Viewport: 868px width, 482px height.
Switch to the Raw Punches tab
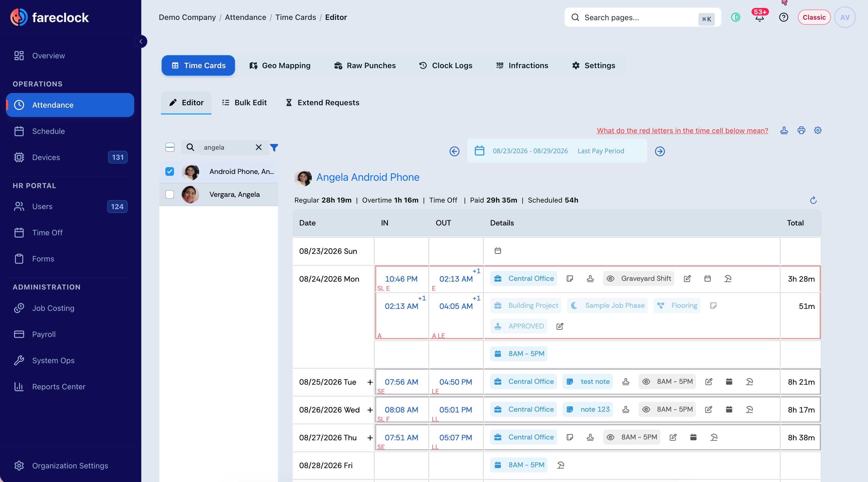click(365, 65)
